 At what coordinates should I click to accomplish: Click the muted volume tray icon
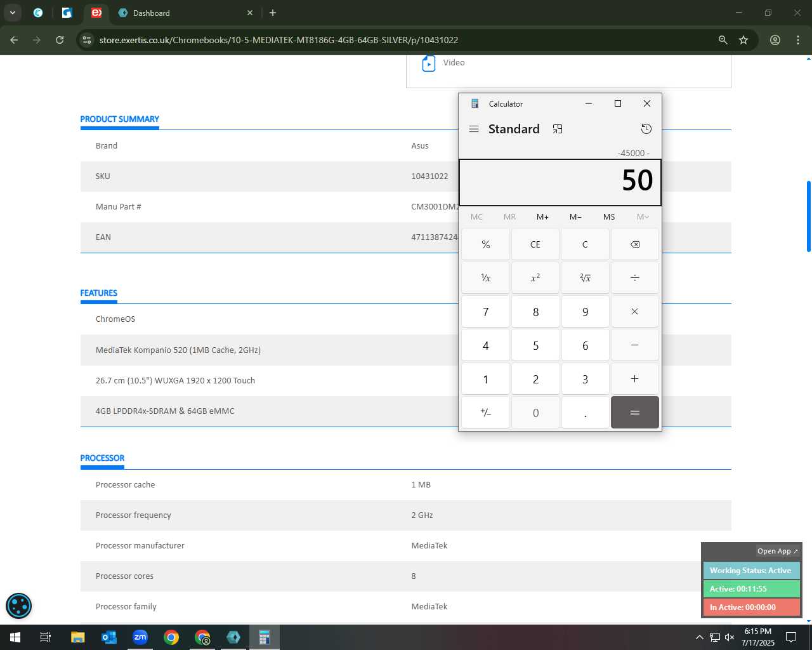pos(730,637)
